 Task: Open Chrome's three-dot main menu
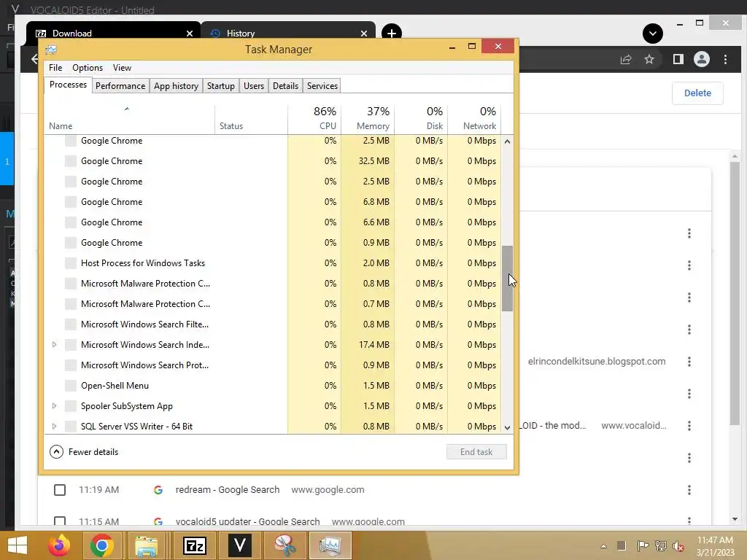(x=725, y=60)
